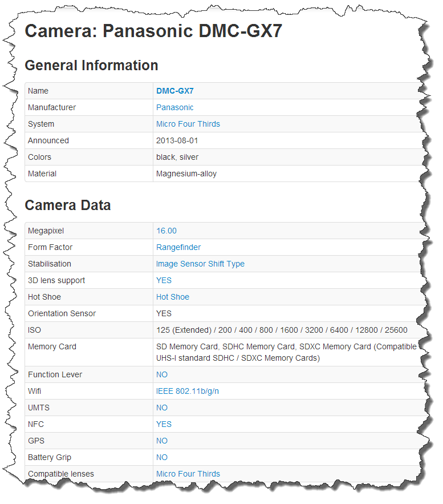Click the Memory Card row label
Viewport: 443px width, 504px height.
point(52,346)
